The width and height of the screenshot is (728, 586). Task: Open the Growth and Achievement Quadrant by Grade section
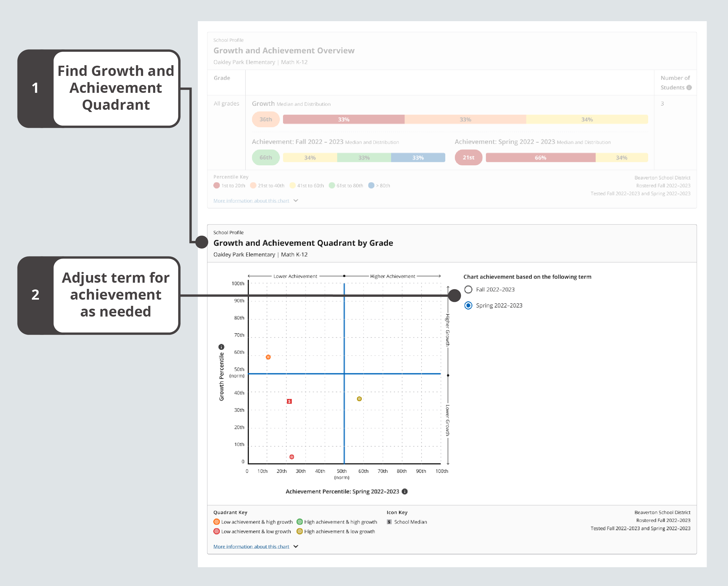[x=303, y=243]
